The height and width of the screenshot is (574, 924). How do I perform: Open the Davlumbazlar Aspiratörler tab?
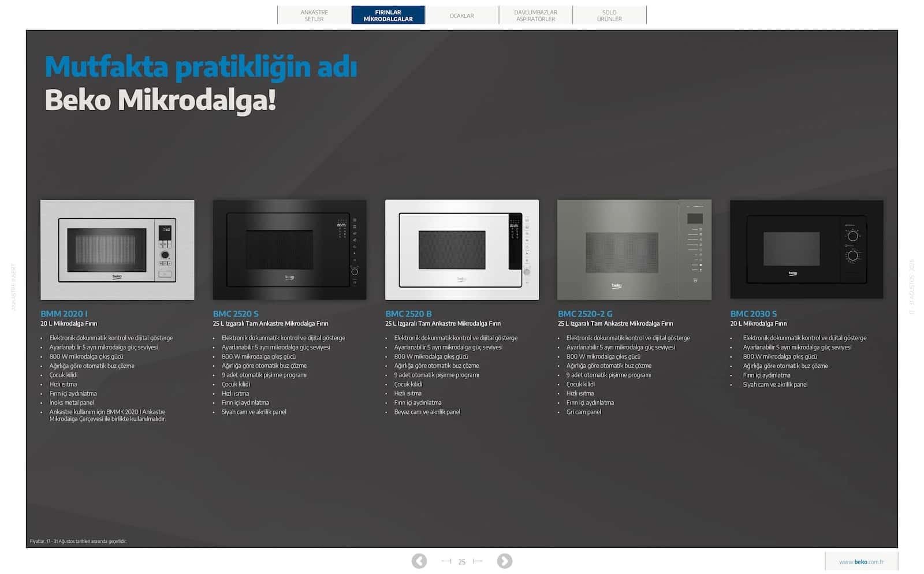coord(536,16)
